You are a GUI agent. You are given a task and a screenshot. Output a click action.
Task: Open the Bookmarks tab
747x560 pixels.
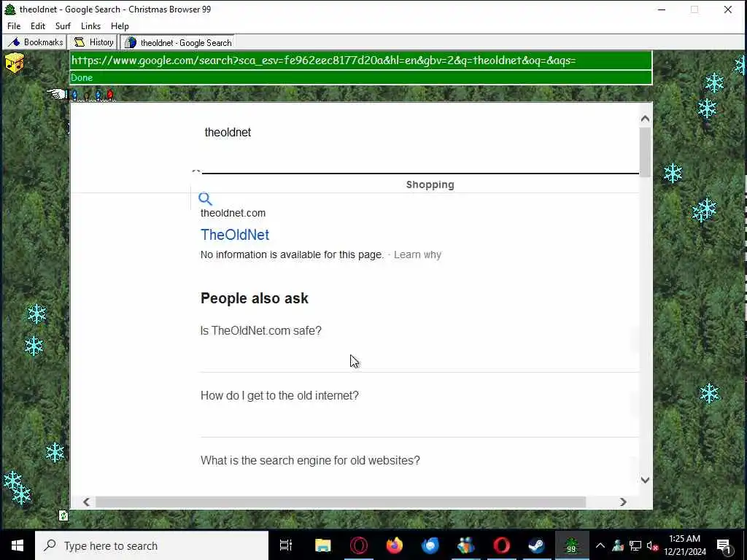pyautogui.click(x=36, y=42)
